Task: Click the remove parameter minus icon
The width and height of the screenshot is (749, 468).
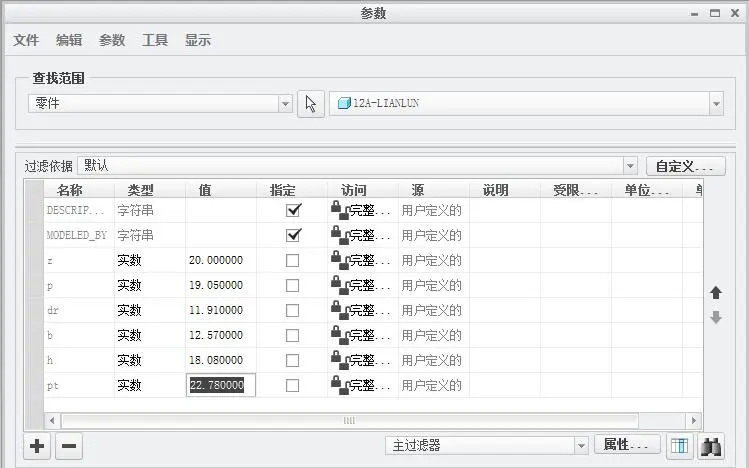Action: coord(69,446)
